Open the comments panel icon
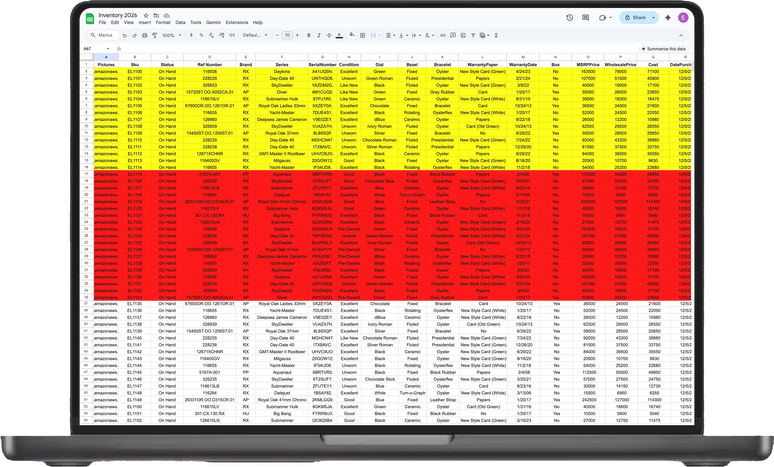This screenshot has width=774, height=467. click(585, 17)
